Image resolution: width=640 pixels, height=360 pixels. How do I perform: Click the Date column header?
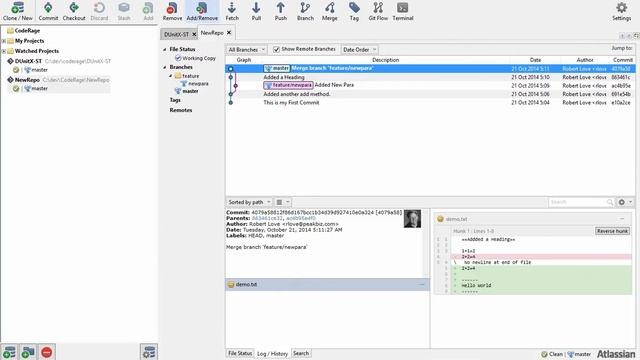point(535,60)
